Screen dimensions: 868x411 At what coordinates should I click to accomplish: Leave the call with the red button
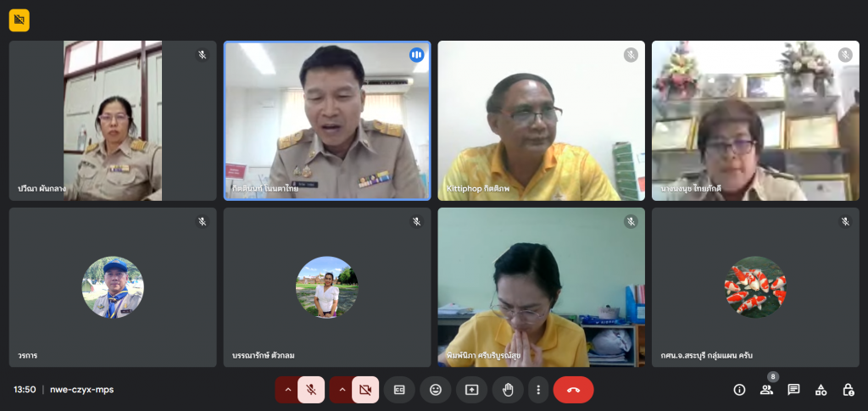pyautogui.click(x=573, y=390)
